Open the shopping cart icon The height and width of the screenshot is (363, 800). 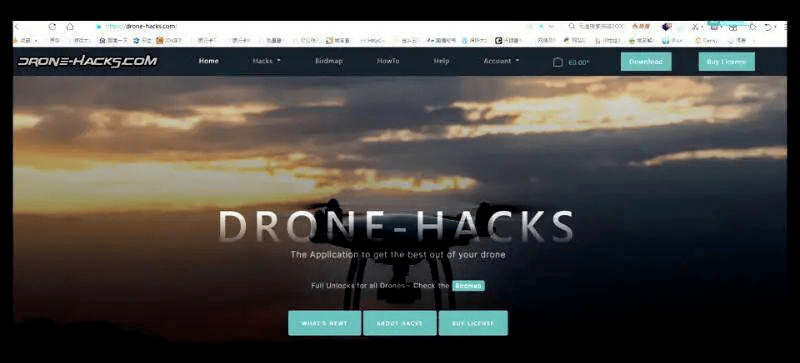(558, 62)
